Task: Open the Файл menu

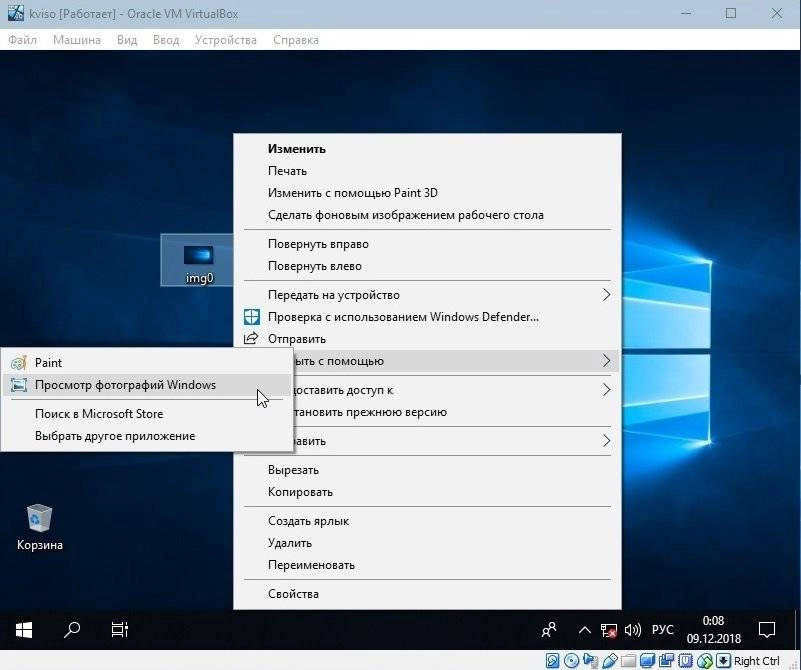Action: [22, 40]
